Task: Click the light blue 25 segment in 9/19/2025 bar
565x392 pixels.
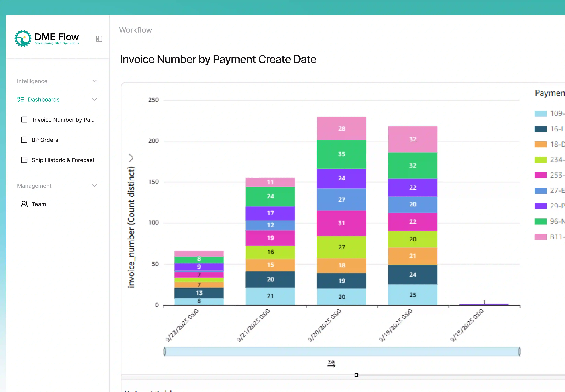Action: point(413,295)
